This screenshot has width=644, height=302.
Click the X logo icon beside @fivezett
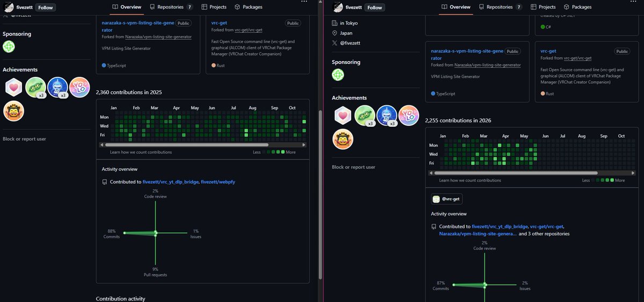335,43
